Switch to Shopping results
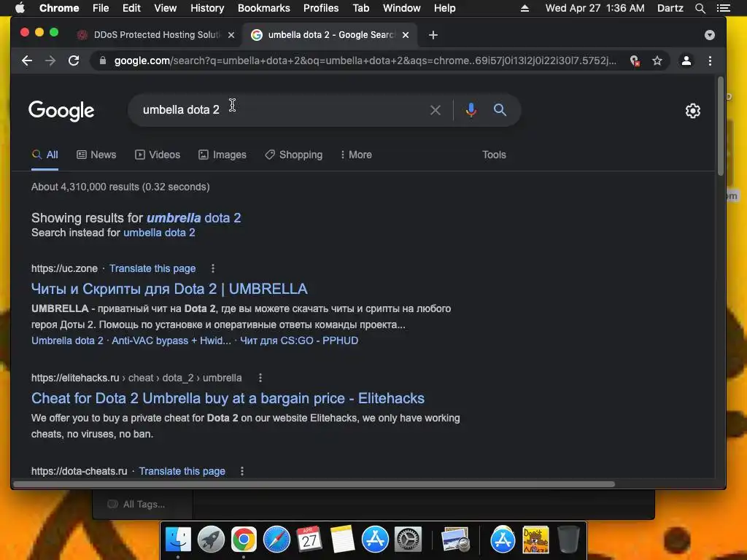This screenshot has width=747, height=560. coord(294,155)
